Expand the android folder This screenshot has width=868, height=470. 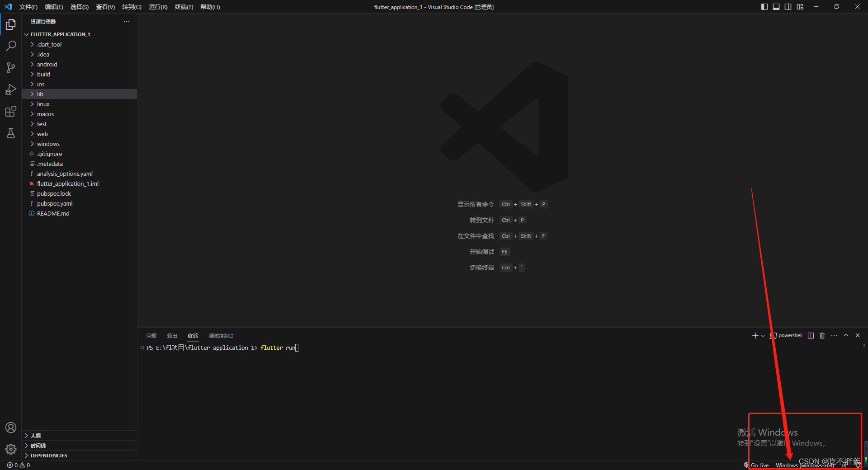79,64
